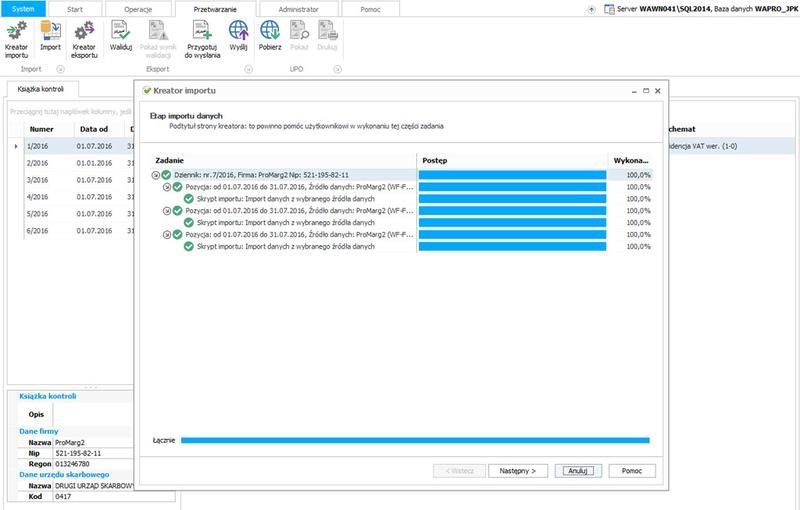Click the Nip value 521-195-82-11
Image resolution: width=800 pixels, height=510 pixels.
(x=93, y=453)
